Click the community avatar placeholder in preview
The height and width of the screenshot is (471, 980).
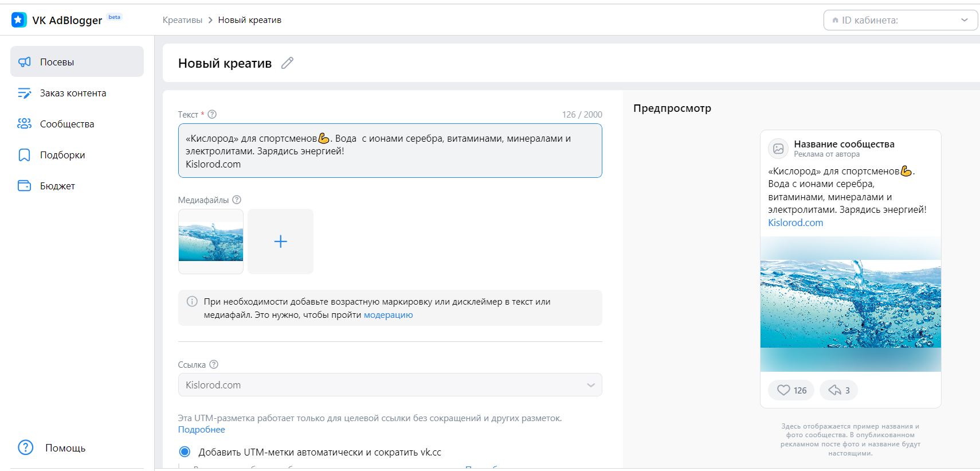click(x=778, y=149)
